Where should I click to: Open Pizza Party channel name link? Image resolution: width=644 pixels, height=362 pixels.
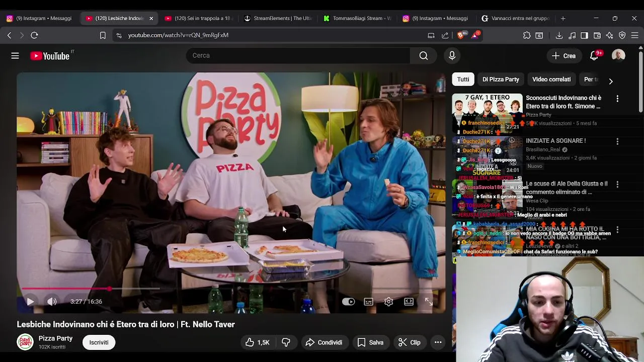[x=55, y=338]
